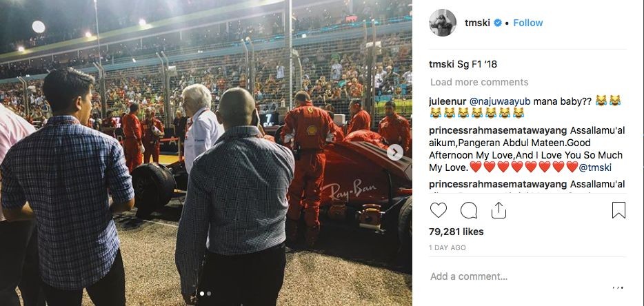Open the 1 DAY AGO timestamp

pos(447,247)
